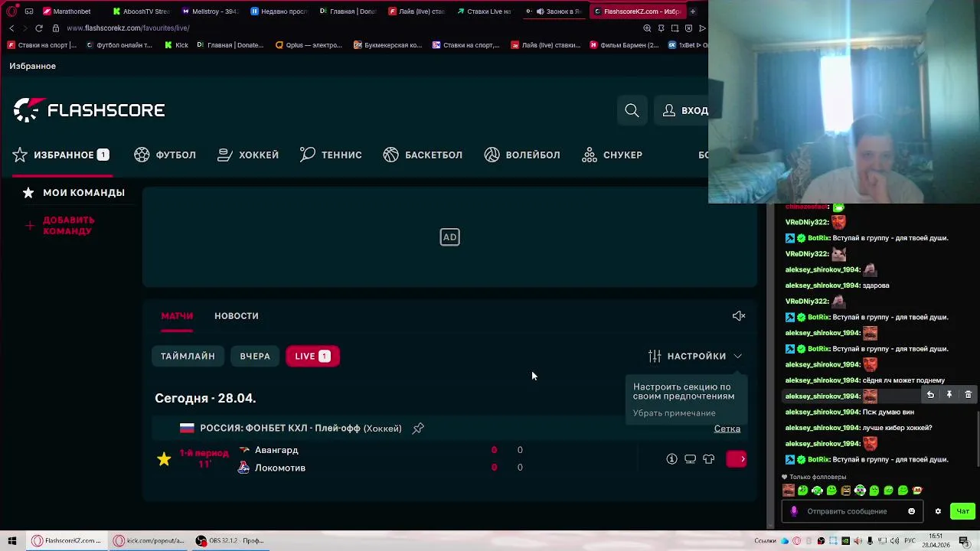The height and width of the screenshot is (551, 980).
Task: Open the Локомотив team row
Action: pyautogui.click(x=279, y=468)
